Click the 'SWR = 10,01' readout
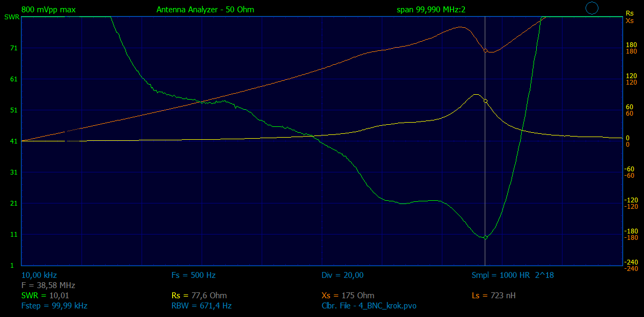This screenshot has height=317, width=644. coord(45,296)
